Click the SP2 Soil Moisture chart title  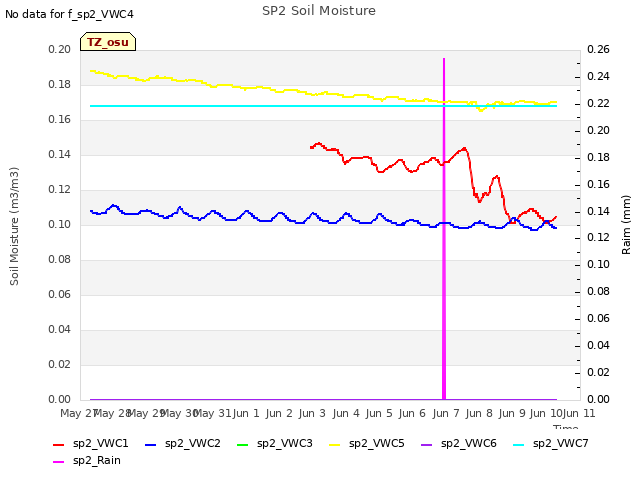(x=319, y=11)
